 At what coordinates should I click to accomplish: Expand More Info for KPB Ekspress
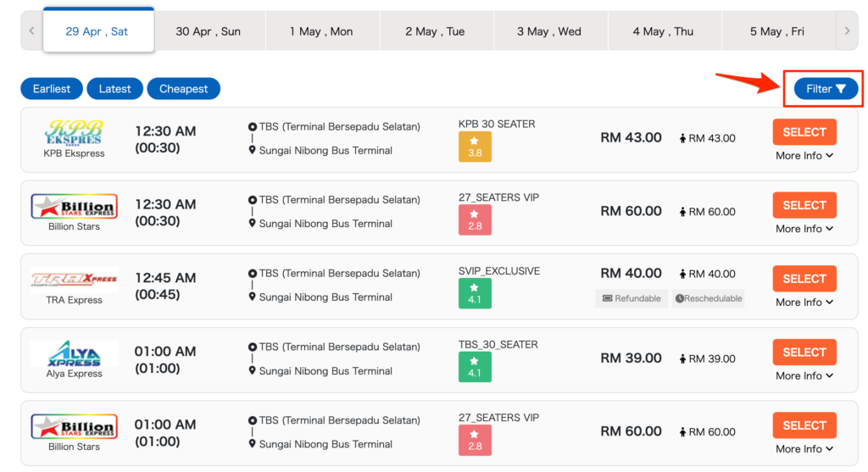click(804, 156)
